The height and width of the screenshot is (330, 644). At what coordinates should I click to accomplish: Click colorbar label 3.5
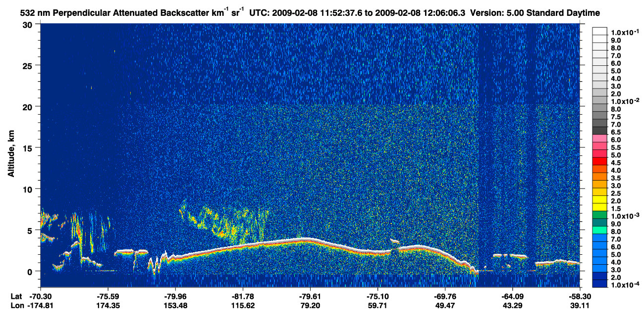click(x=616, y=178)
